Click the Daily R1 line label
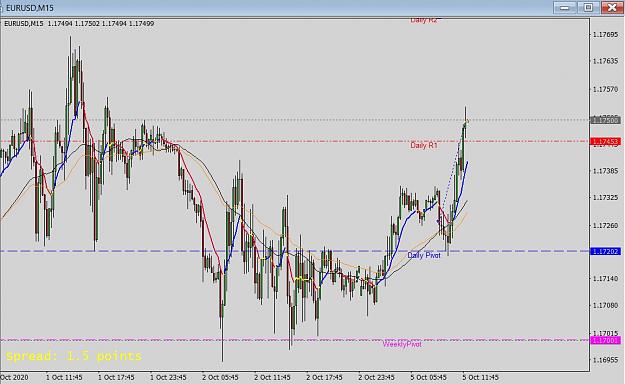The width and height of the screenshot is (625, 384). (x=424, y=146)
